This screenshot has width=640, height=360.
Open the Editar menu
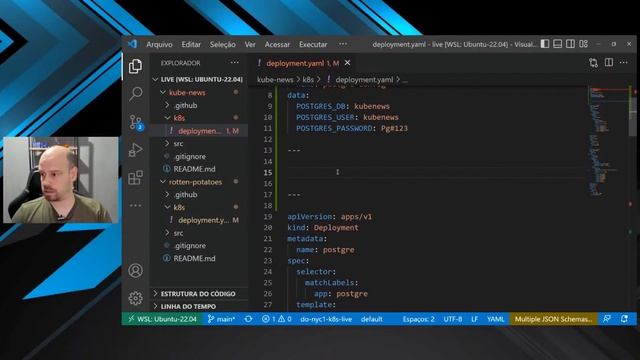coord(191,44)
